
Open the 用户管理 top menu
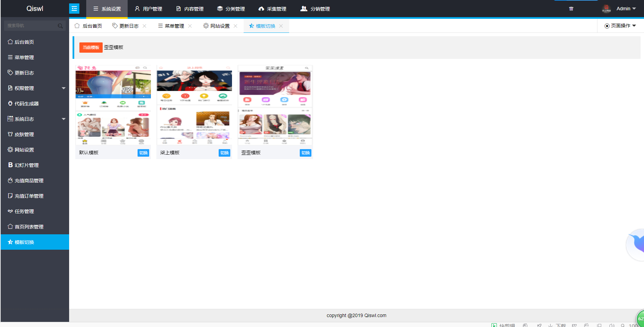pyautogui.click(x=148, y=9)
